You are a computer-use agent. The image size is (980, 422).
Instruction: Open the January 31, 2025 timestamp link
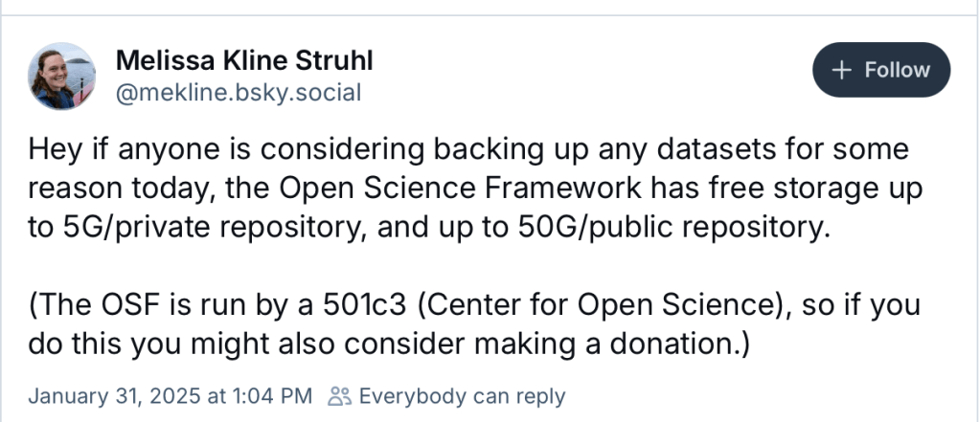click(x=171, y=396)
